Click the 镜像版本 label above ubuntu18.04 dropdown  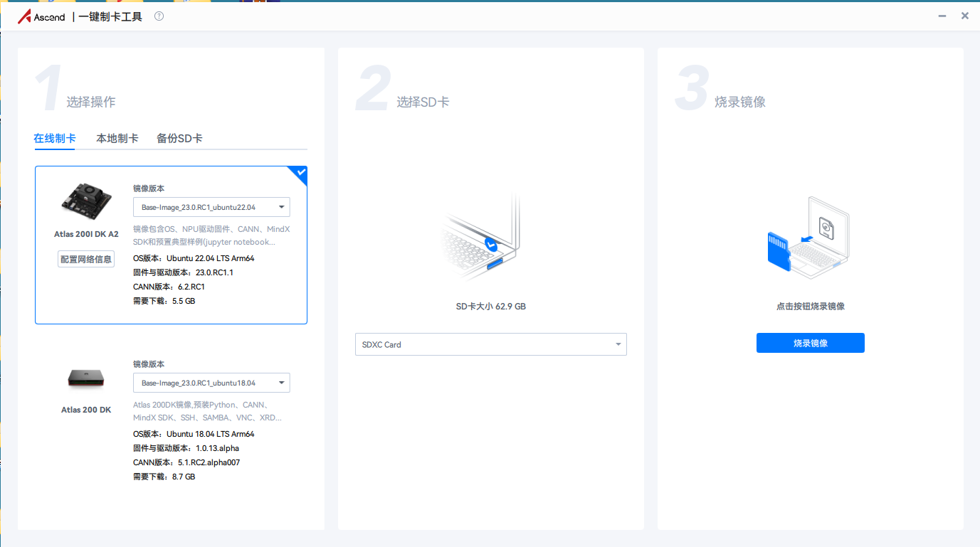(149, 364)
